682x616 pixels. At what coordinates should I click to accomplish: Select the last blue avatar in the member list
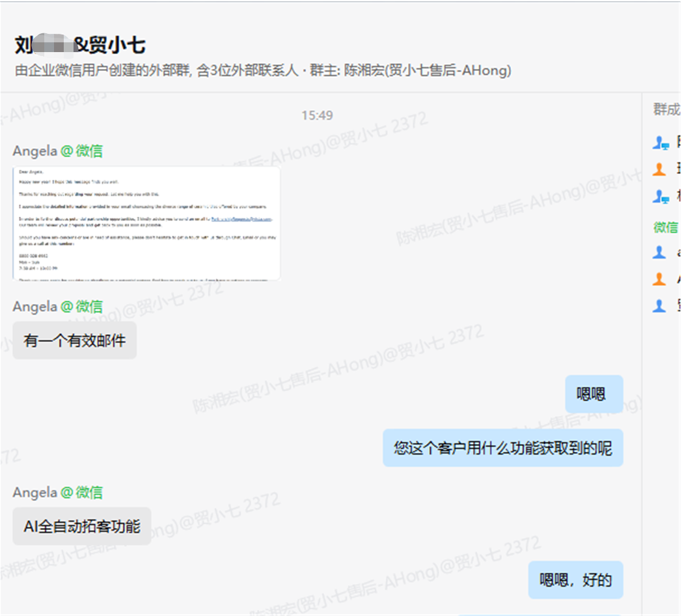coord(659,305)
